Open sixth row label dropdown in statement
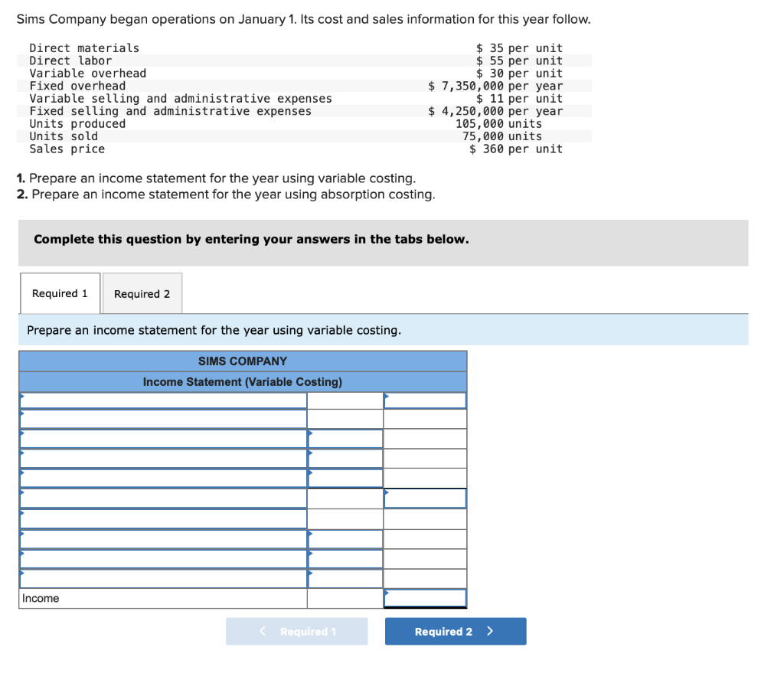Screen dimensions: 784x680 (163, 499)
